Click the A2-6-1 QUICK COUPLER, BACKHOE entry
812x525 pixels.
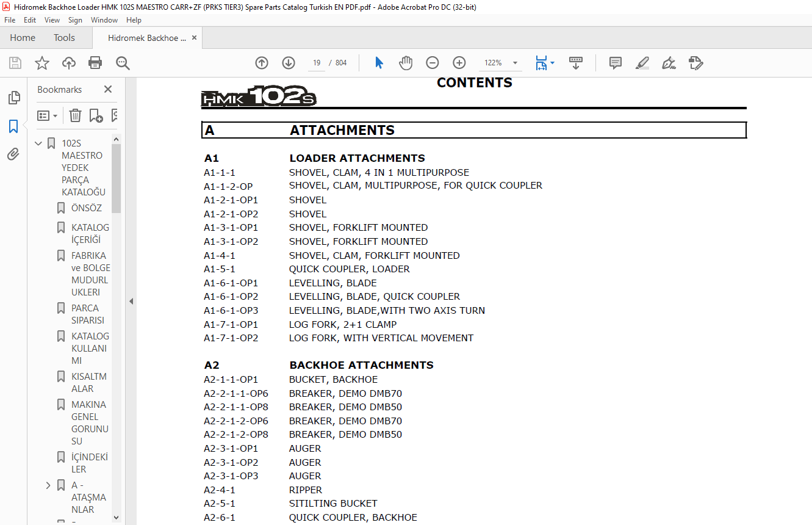pyautogui.click(x=311, y=518)
